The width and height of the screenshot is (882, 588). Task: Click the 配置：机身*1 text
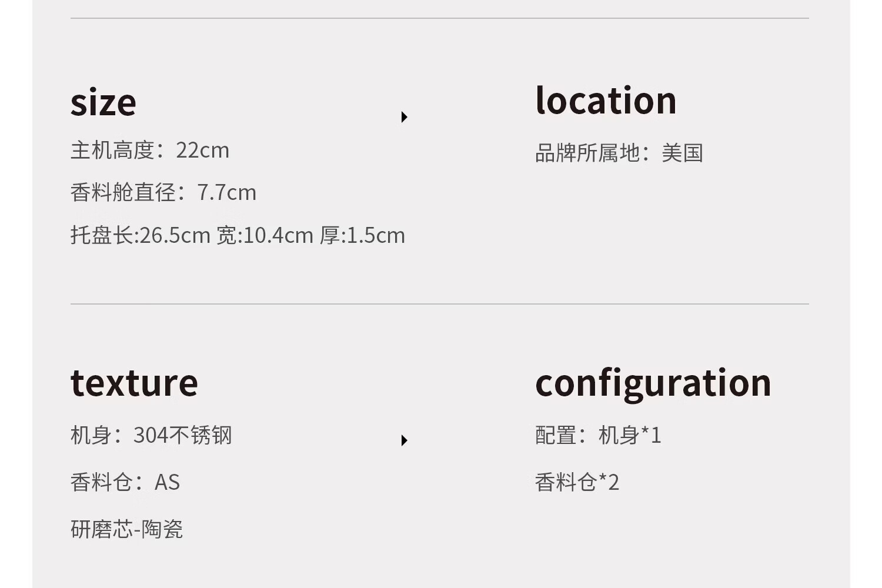pos(598,436)
